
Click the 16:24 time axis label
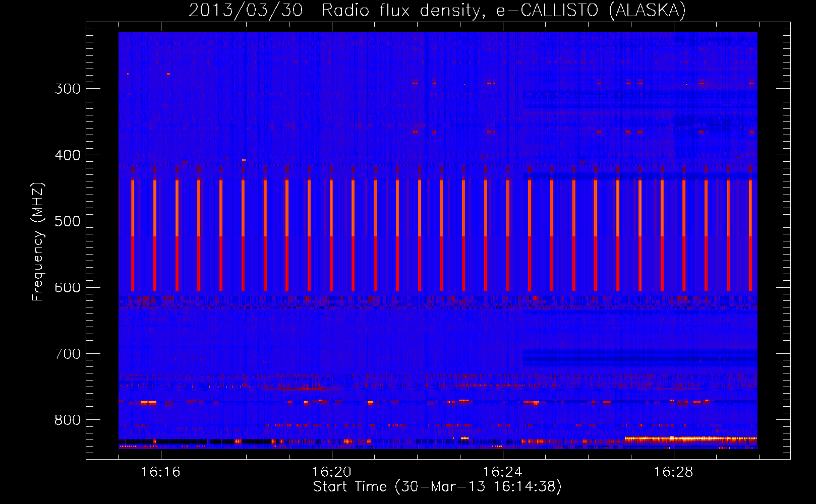[503, 472]
